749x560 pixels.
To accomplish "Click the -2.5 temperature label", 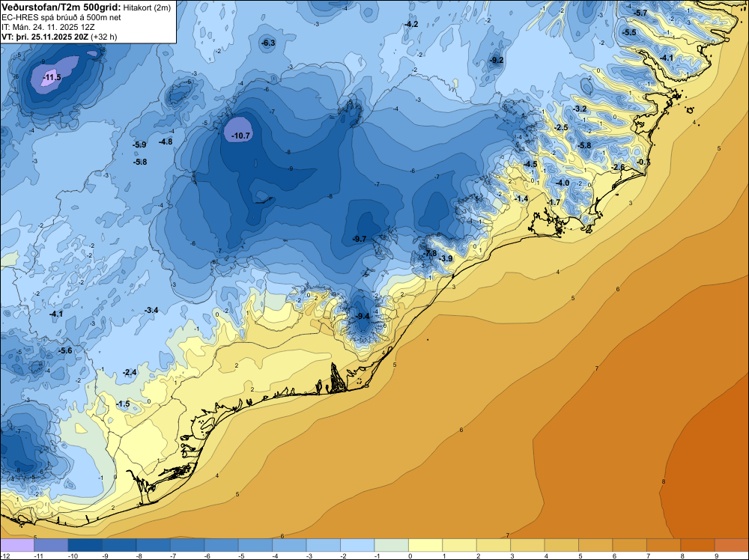I will [562, 127].
